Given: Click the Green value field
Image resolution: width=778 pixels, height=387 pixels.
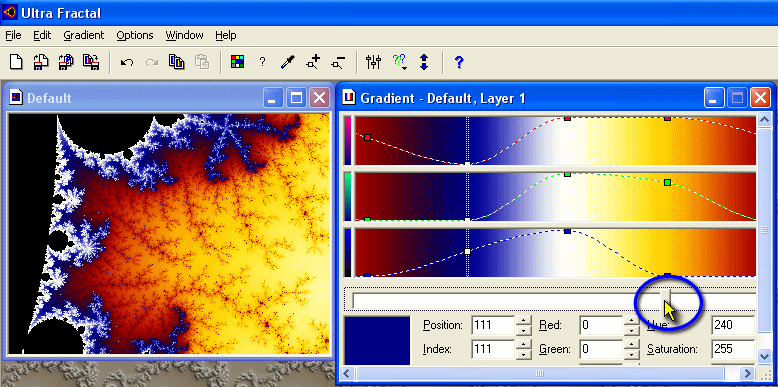Looking at the screenshot, I should (x=601, y=349).
